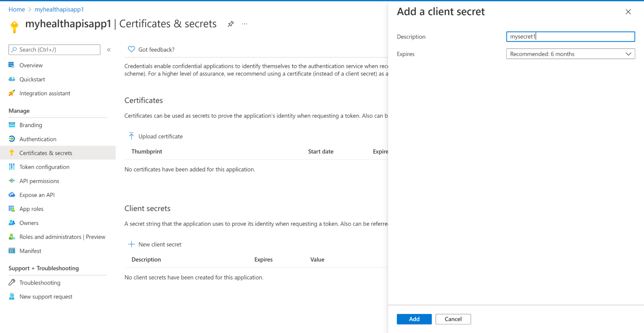
Task: Open the Quickstart guide
Action: (33, 79)
